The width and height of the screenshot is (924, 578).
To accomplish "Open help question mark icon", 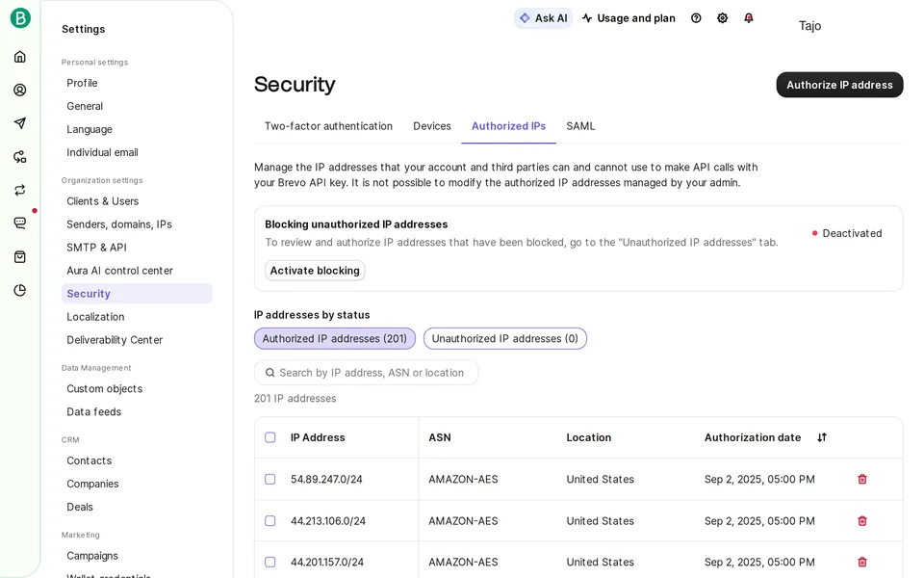I will point(696,18).
